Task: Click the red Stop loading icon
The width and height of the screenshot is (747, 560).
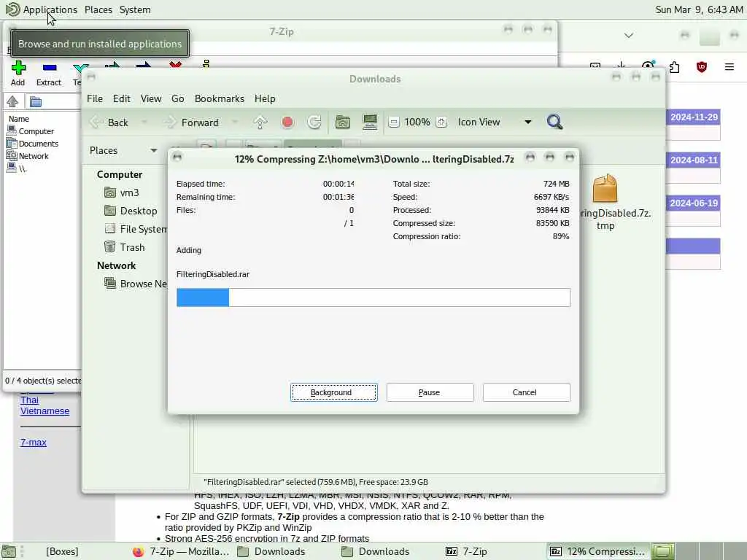Action: [x=287, y=122]
